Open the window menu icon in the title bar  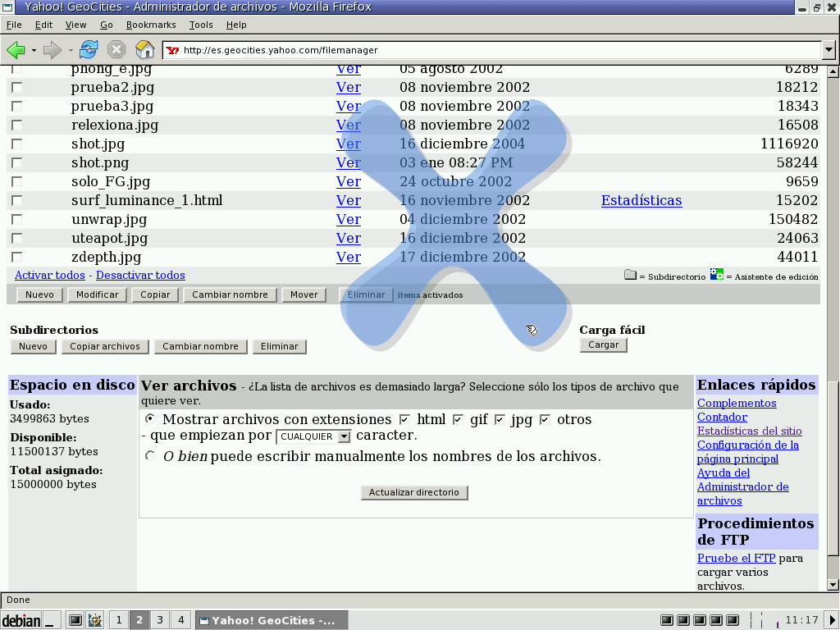point(7,7)
